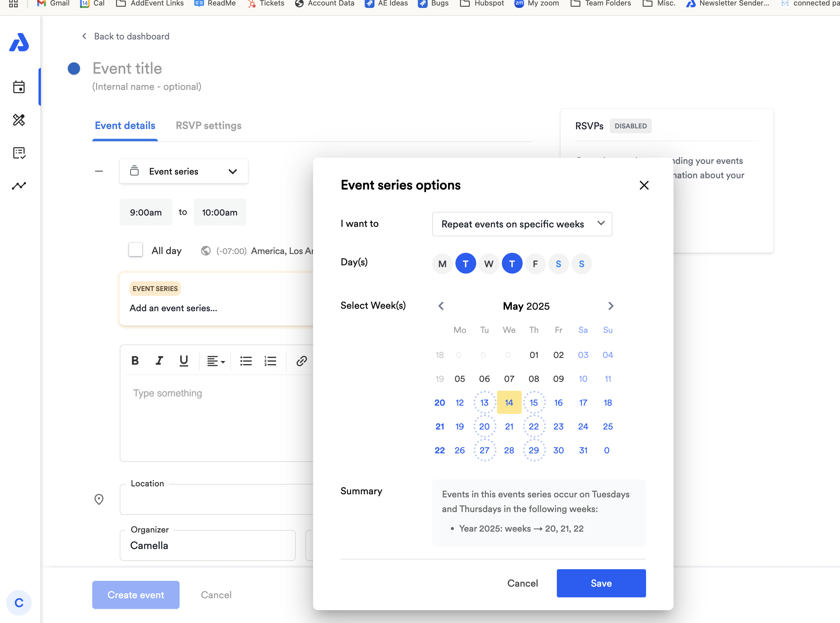The width and height of the screenshot is (840, 623).
Task: Insert a bulleted list
Action: click(246, 361)
